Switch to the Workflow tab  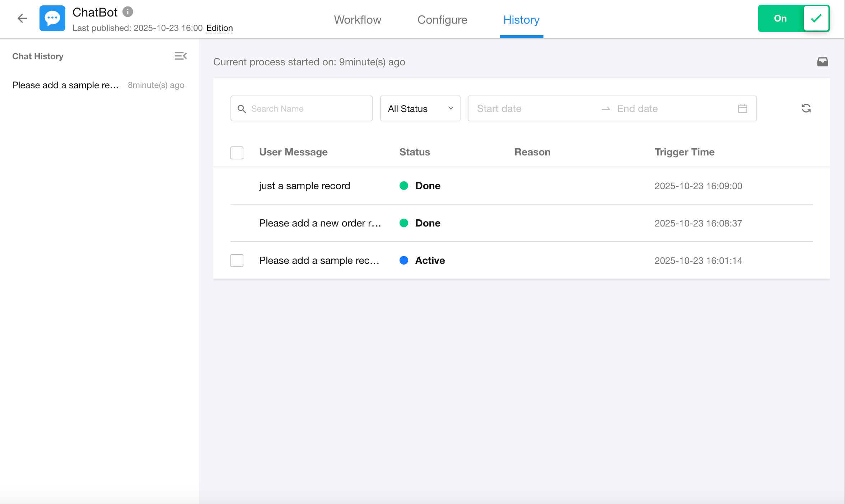tap(358, 20)
